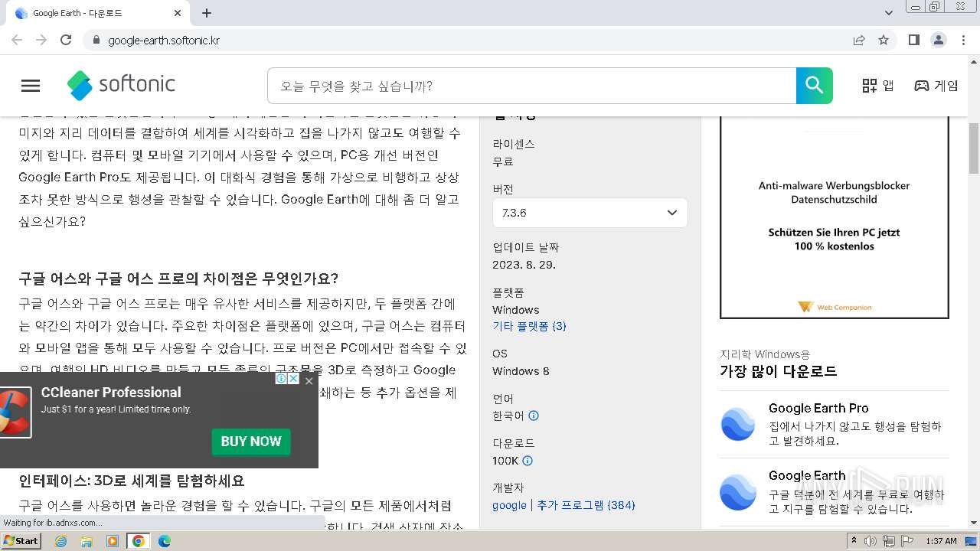The width and height of the screenshot is (980, 551).
Task: Open the 앱 (apps) section
Action: (x=877, y=86)
